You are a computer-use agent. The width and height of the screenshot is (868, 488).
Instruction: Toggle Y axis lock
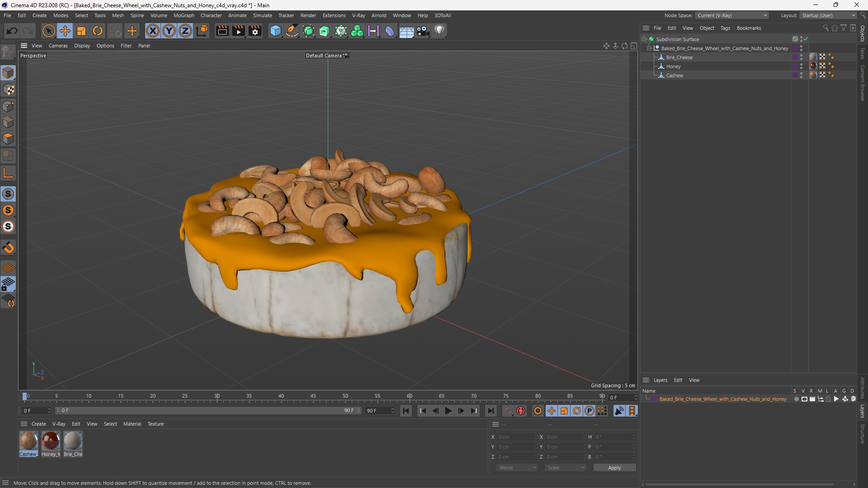pos(169,31)
